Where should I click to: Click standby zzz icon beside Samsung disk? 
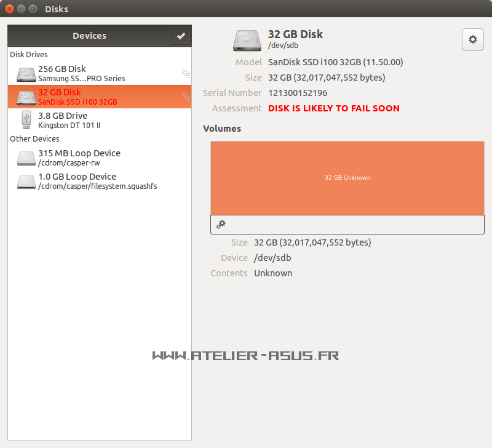tap(186, 74)
